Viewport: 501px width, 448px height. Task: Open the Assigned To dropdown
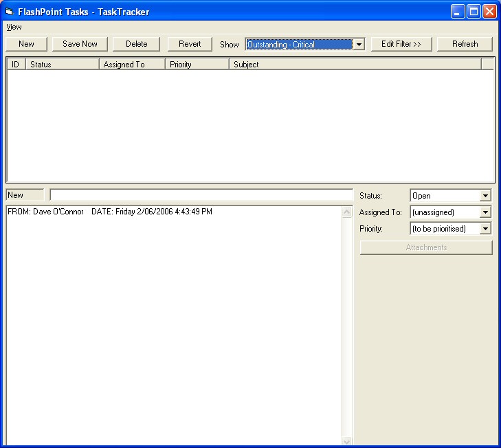(451, 212)
